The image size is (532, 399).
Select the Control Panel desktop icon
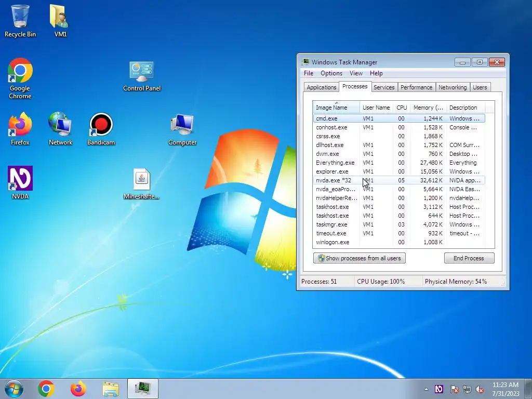tap(142, 77)
